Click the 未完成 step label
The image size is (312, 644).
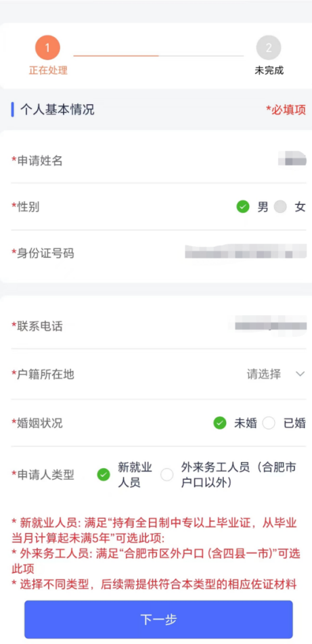click(269, 70)
